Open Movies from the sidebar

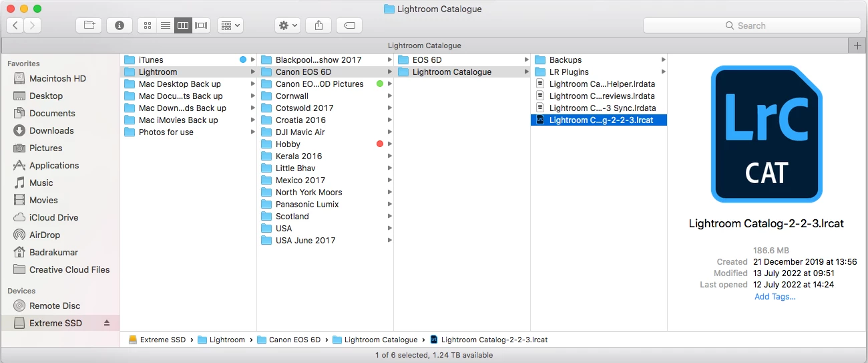[x=43, y=200]
